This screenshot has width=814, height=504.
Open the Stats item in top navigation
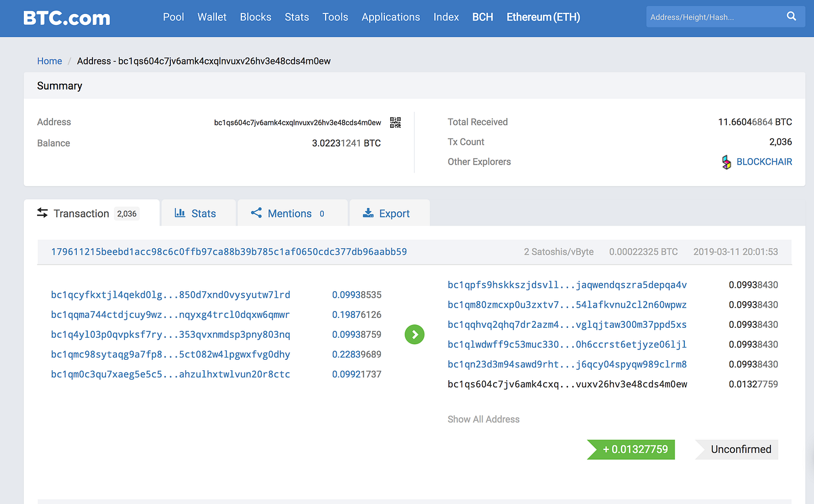(297, 17)
